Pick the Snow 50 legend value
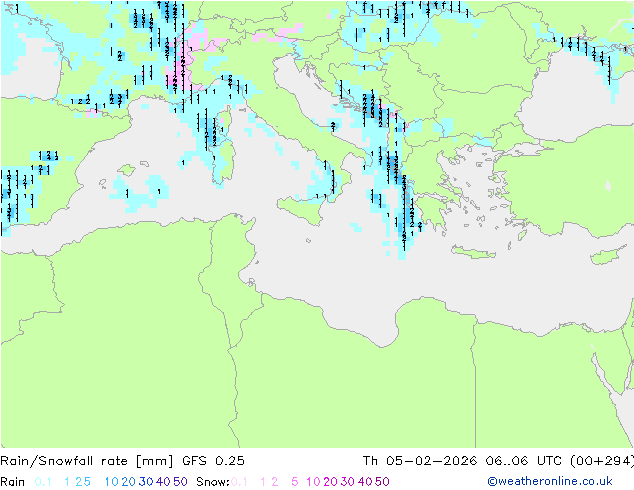This screenshot has width=634, height=490. point(382,482)
